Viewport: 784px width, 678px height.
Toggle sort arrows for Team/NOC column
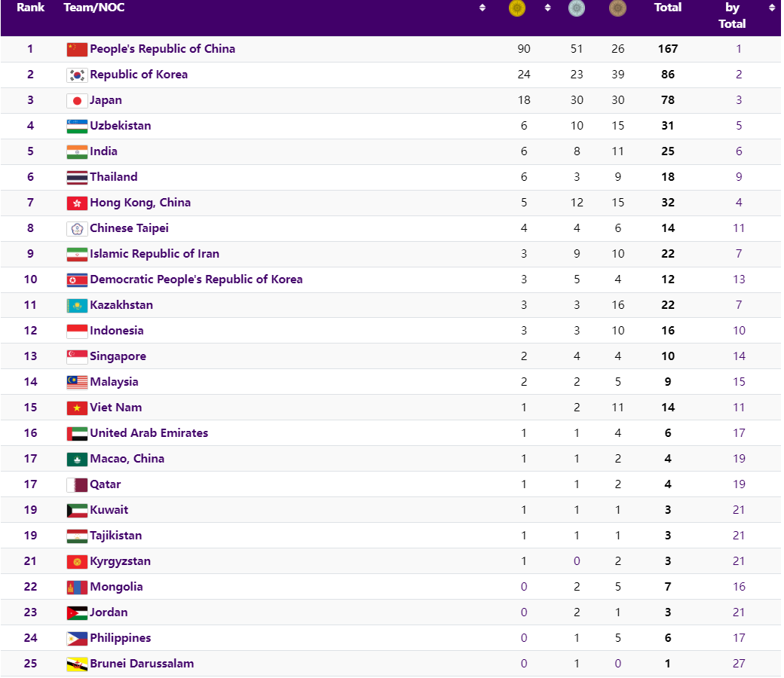(482, 8)
